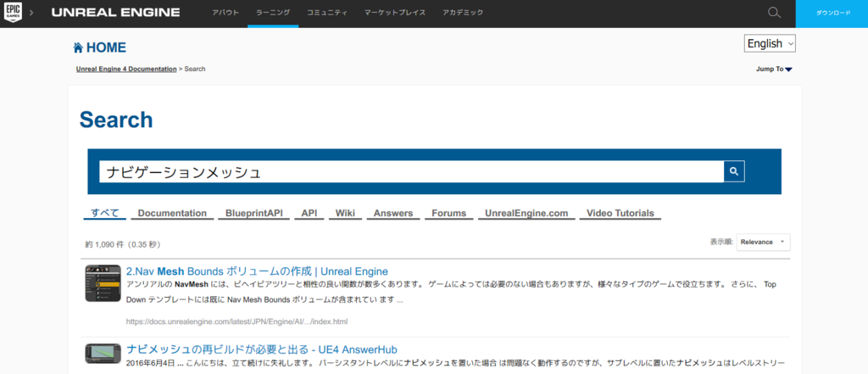Switch to the BlueprintAPI tab
Screen dimensions: 868x374
[254, 214]
